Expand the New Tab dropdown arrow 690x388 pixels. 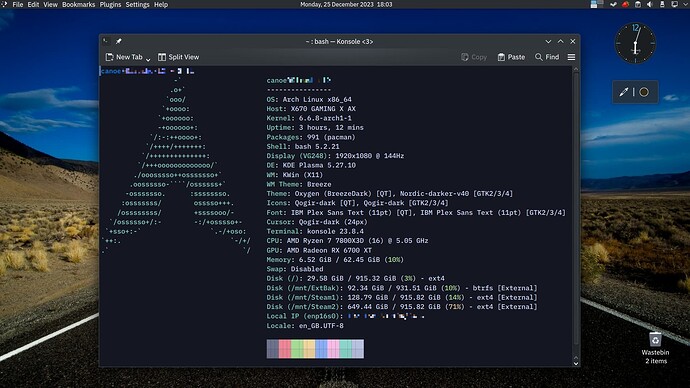(148, 59)
